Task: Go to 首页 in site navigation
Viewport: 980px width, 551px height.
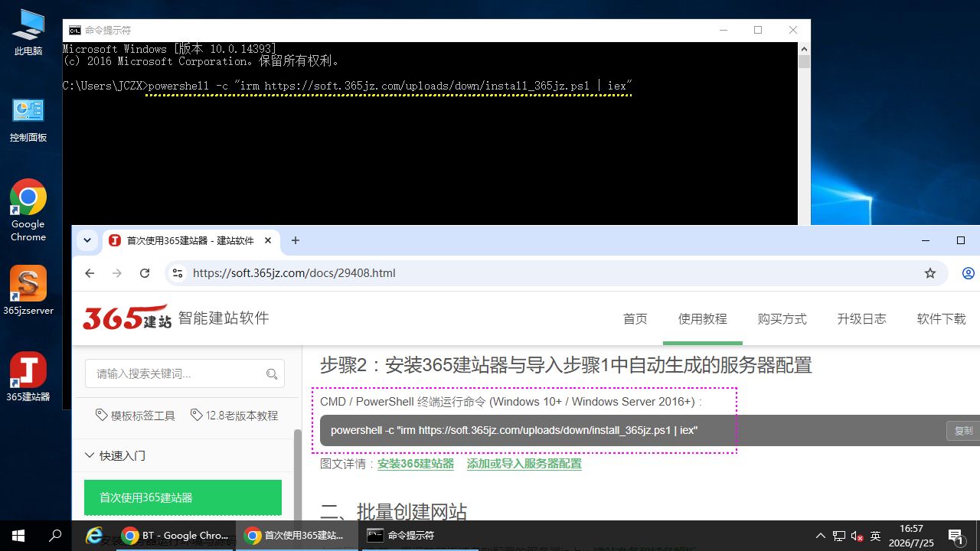Action: pos(635,318)
